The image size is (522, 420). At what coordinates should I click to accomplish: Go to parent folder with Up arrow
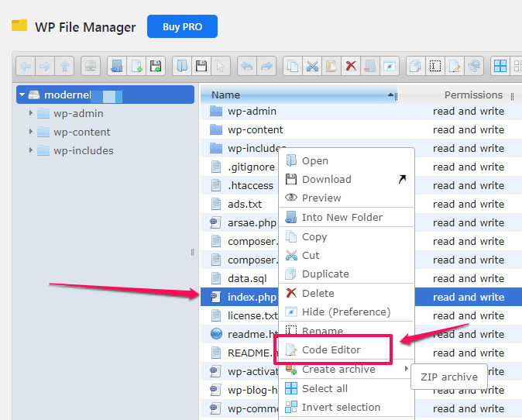[x=64, y=66]
